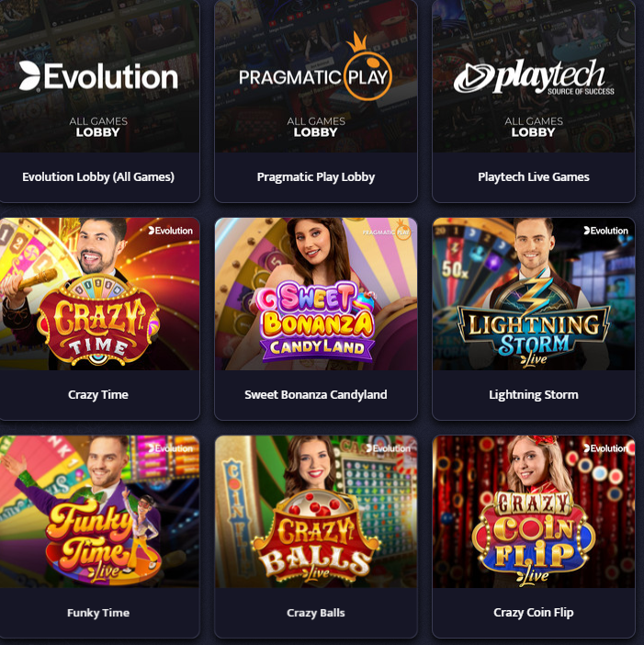644x645 pixels.
Task: Open the Pragmatic Play Lobby title
Action: pyautogui.click(x=316, y=177)
